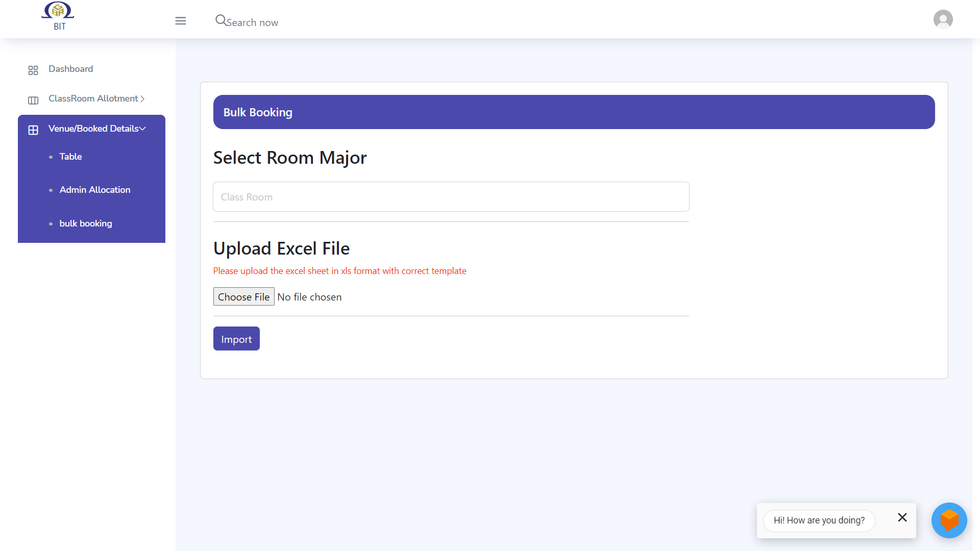Image resolution: width=980 pixels, height=551 pixels.
Task: Expand the ClassRoom Allotment chevron
Action: (142, 99)
